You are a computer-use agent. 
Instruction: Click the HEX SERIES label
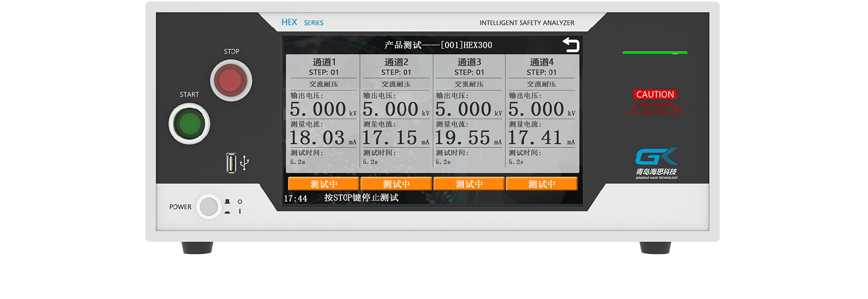point(302,23)
